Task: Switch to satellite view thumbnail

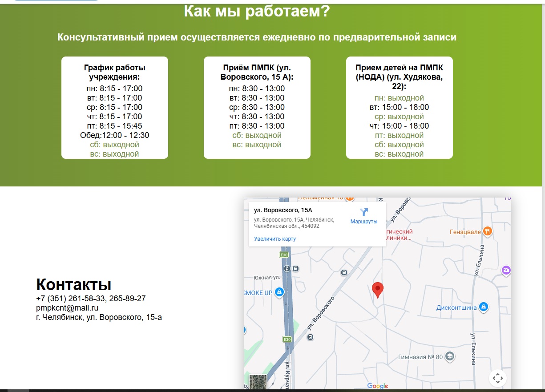Action: tap(258, 383)
